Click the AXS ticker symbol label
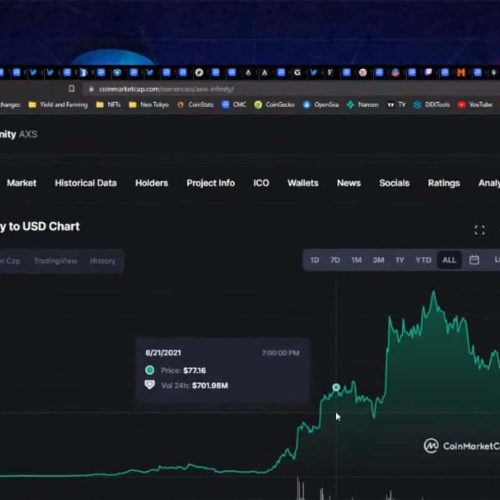Viewport: 500px width, 500px height. click(28, 134)
